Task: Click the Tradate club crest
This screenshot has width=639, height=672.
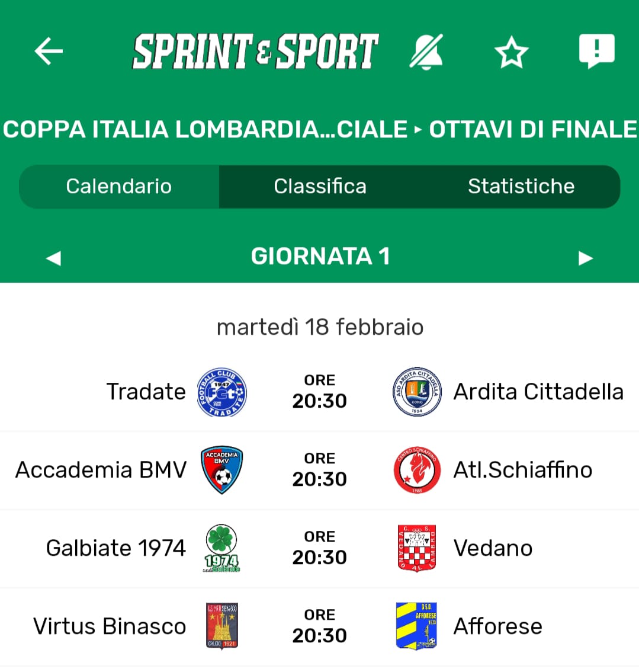Action: pyautogui.click(x=221, y=392)
